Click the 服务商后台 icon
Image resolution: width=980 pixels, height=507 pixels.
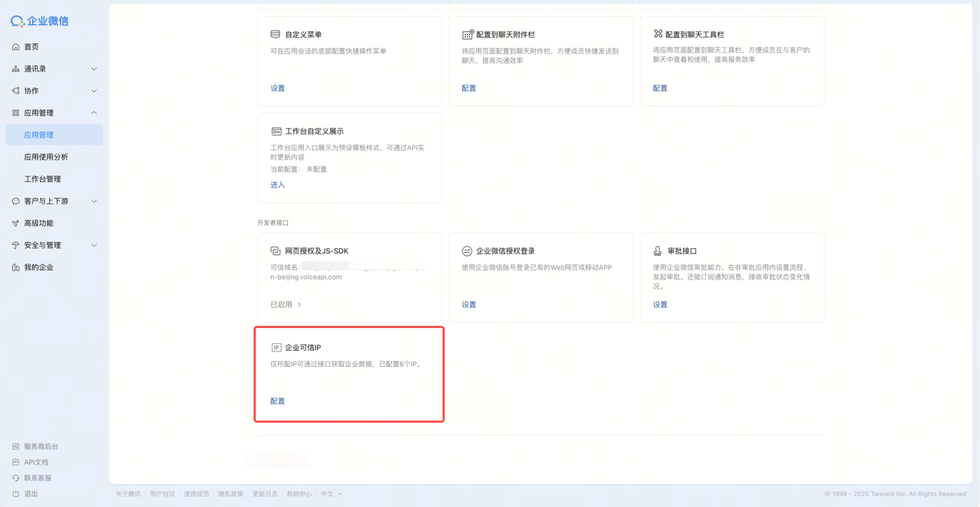click(x=15, y=446)
